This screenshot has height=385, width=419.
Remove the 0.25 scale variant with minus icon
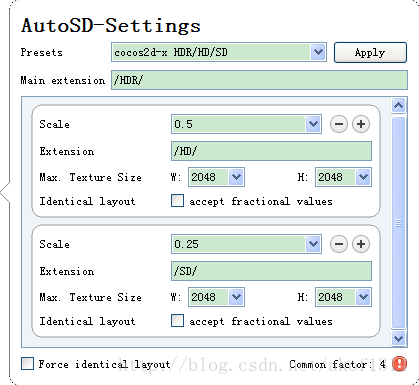tap(339, 244)
